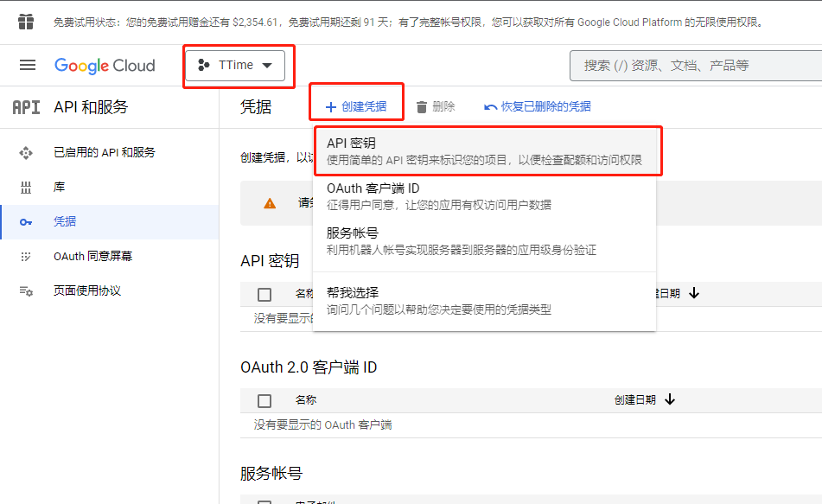Click the 删除 button

click(x=435, y=107)
